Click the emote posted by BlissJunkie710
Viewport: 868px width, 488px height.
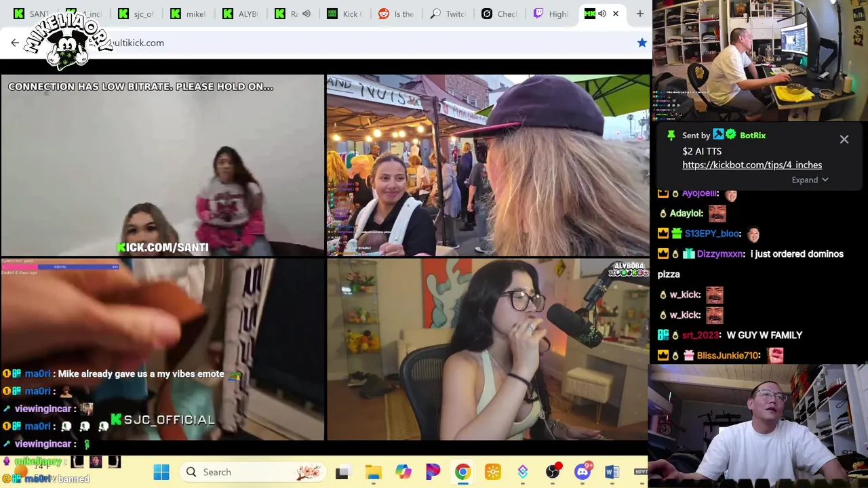776,355
